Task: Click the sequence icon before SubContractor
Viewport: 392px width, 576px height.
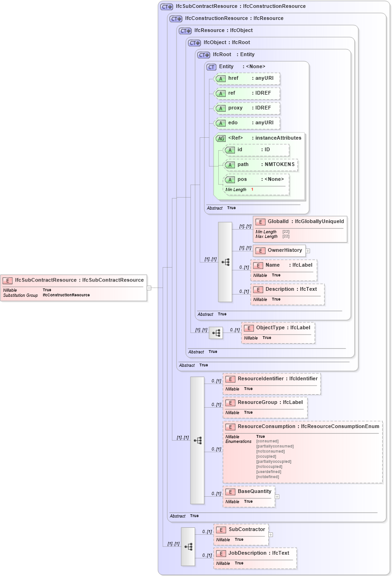Action: [x=190, y=547]
